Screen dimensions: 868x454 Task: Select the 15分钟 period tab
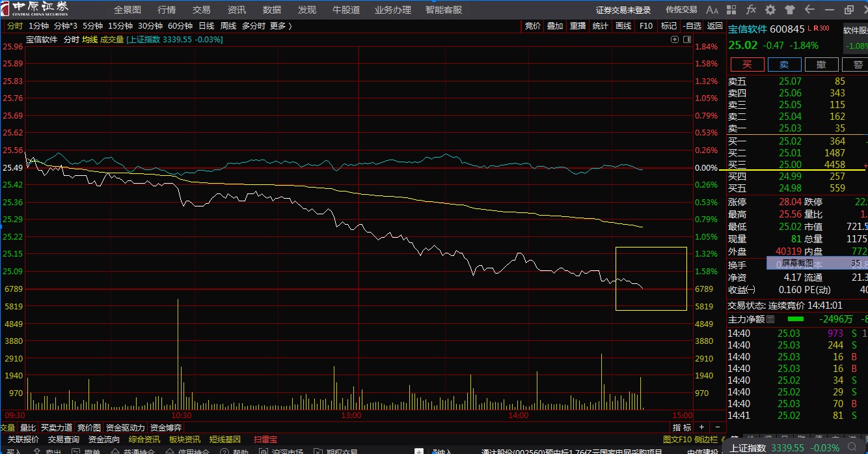pos(120,26)
